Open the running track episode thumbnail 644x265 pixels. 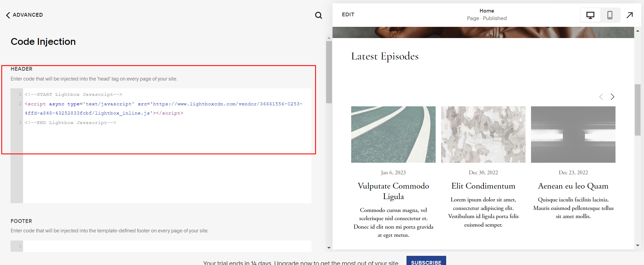click(393, 135)
